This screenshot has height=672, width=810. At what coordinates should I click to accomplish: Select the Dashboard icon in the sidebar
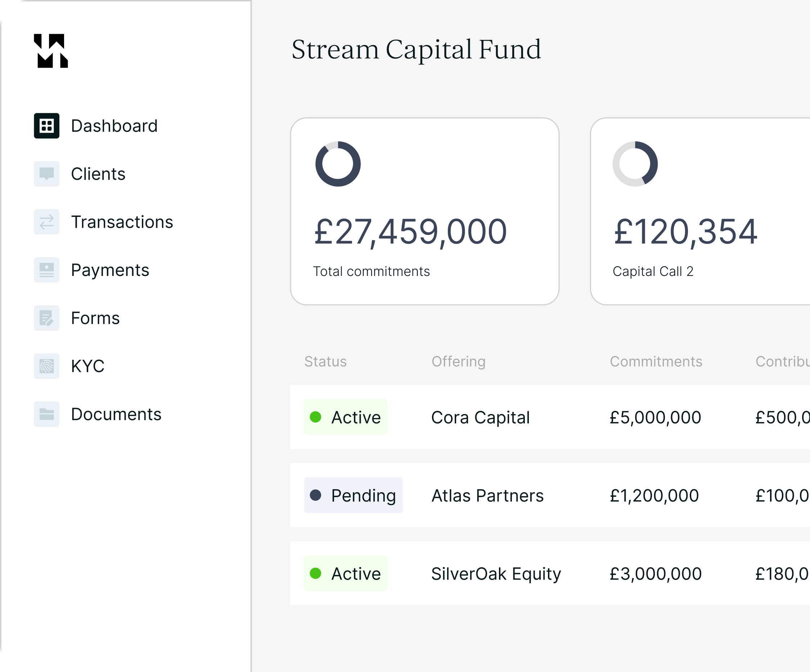pyautogui.click(x=46, y=125)
